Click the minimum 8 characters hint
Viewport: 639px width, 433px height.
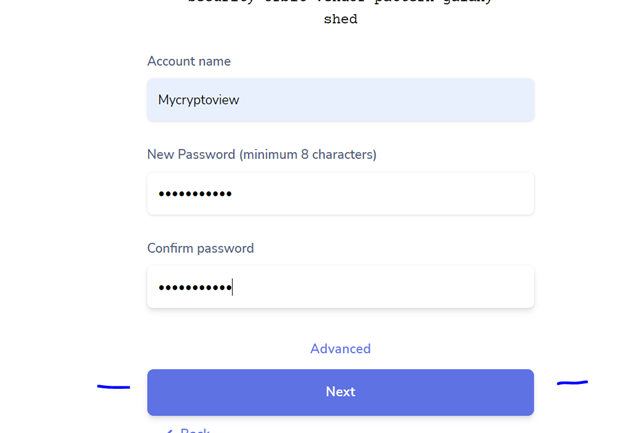(x=308, y=154)
